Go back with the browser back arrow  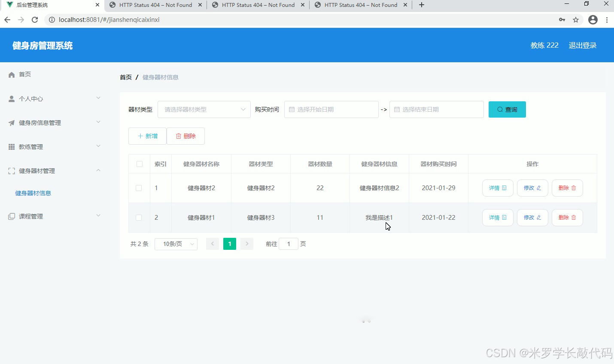[7, 20]
